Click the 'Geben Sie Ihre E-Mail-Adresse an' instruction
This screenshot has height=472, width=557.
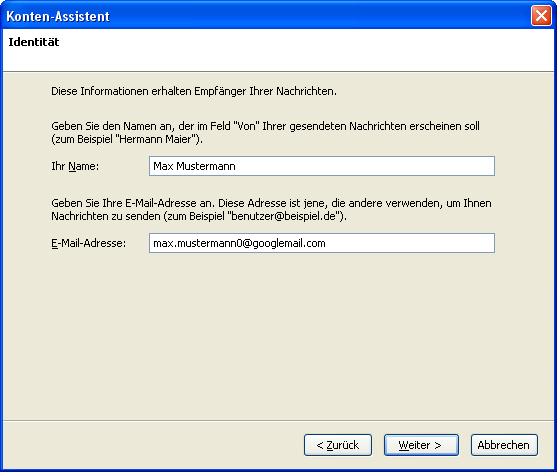point(271,210)
